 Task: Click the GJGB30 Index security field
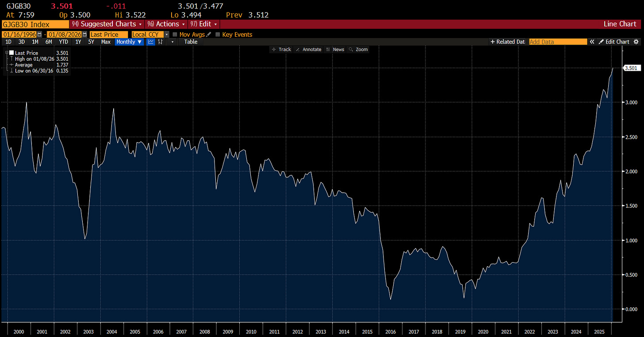coord(35,24)
